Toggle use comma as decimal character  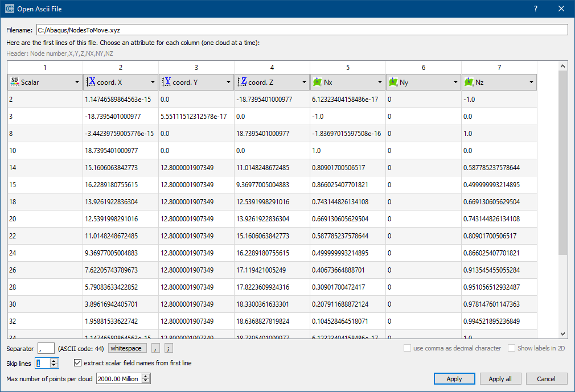[x=407, y=348]
